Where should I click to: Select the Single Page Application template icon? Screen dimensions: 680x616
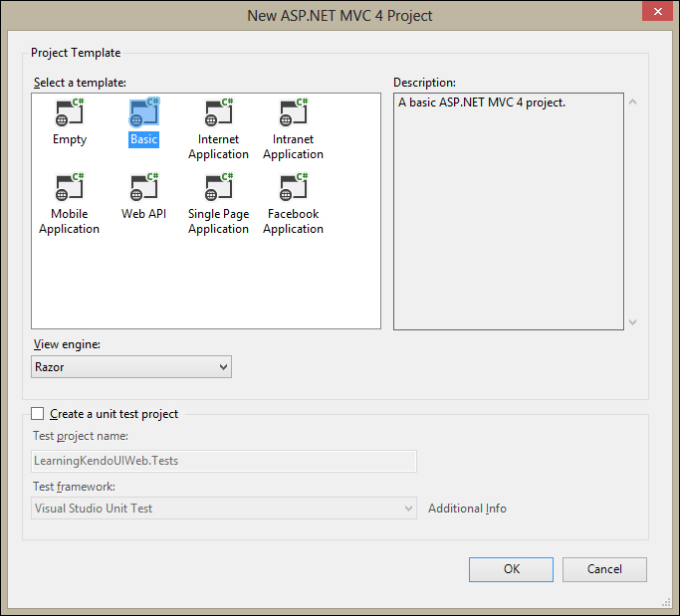tap(219, 187)
